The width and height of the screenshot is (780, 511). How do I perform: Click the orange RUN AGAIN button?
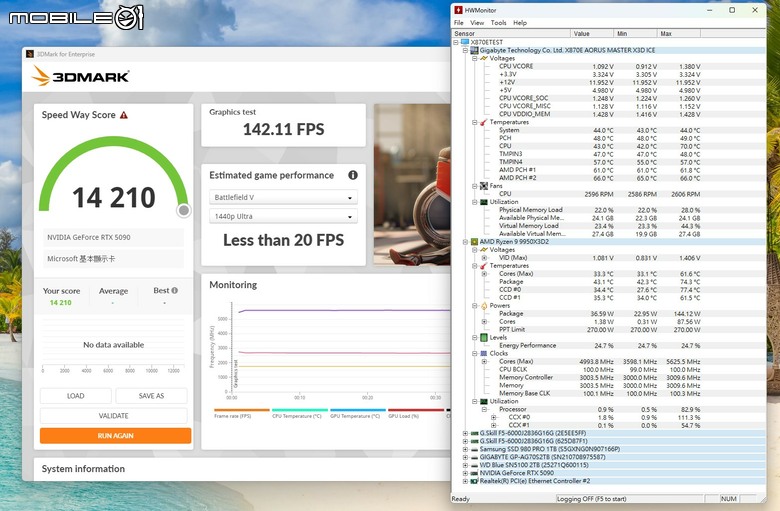click(x=115, y=436)
